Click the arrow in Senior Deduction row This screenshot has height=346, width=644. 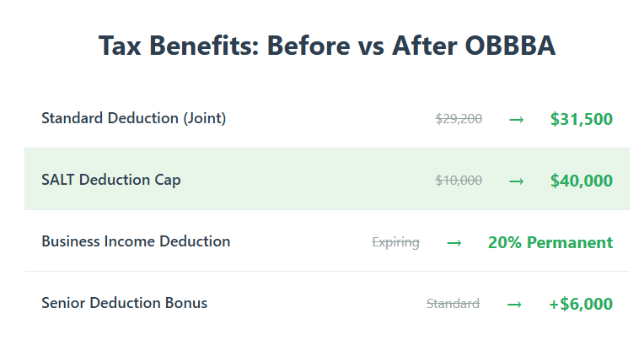[x=514, y=305]
